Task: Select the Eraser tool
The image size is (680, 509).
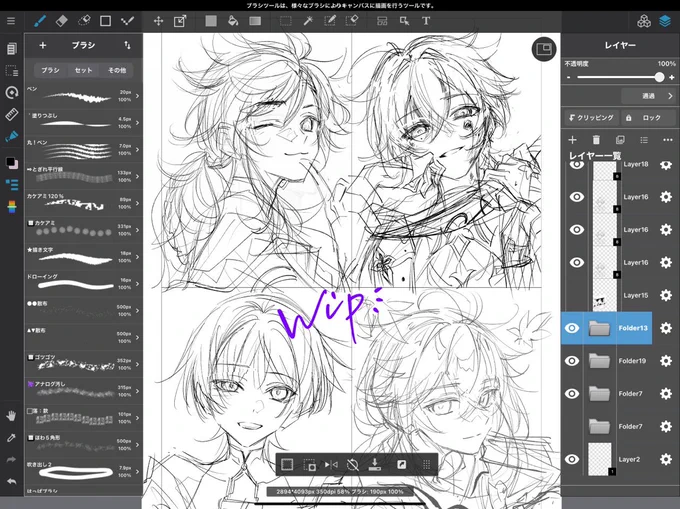Action: click(62, 21)
